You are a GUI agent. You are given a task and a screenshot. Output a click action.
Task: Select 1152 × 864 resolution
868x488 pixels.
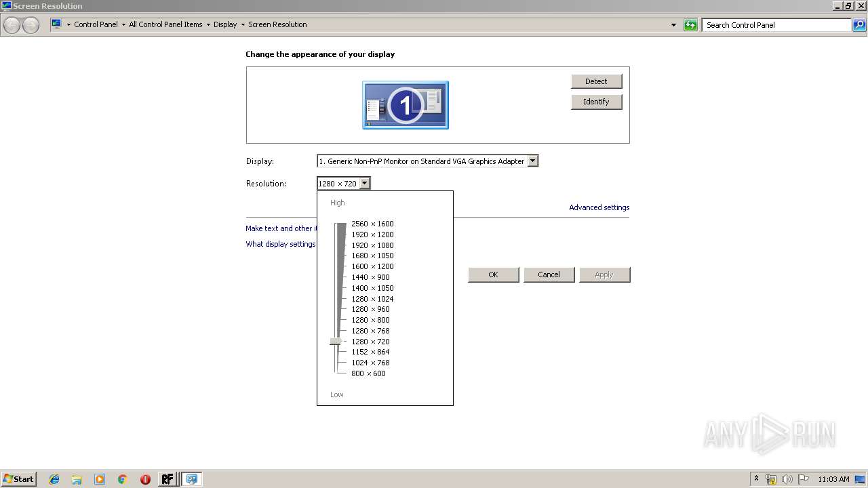point(370,352)
